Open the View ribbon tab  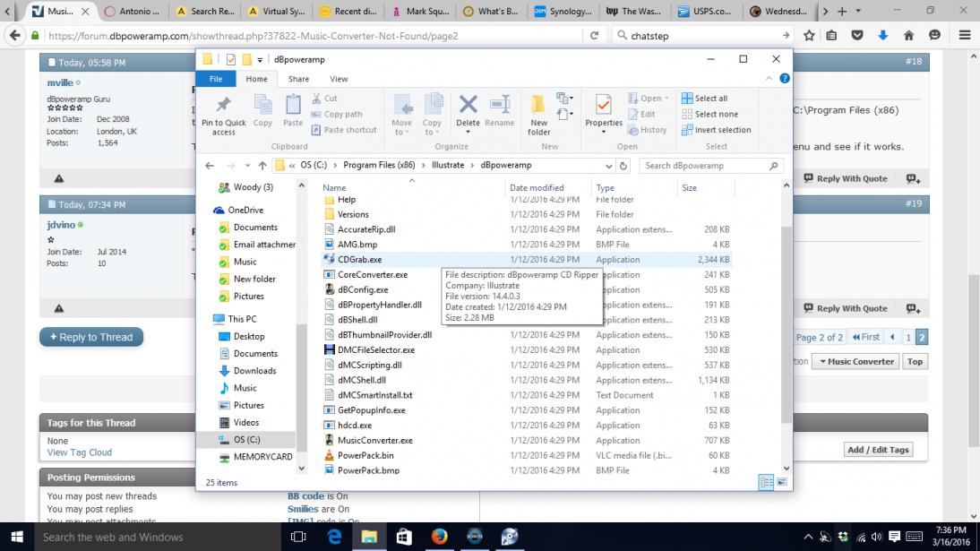pyautogui.click(x=339, y=79)
